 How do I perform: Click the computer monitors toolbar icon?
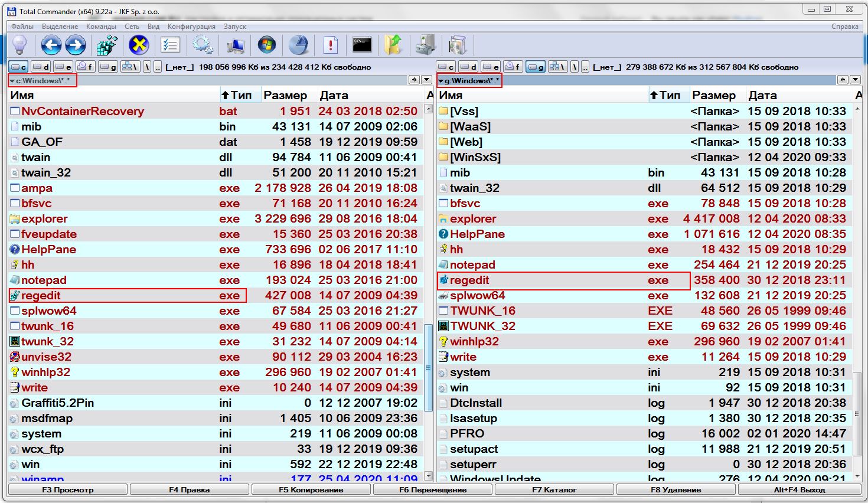[x=235, y=45]
